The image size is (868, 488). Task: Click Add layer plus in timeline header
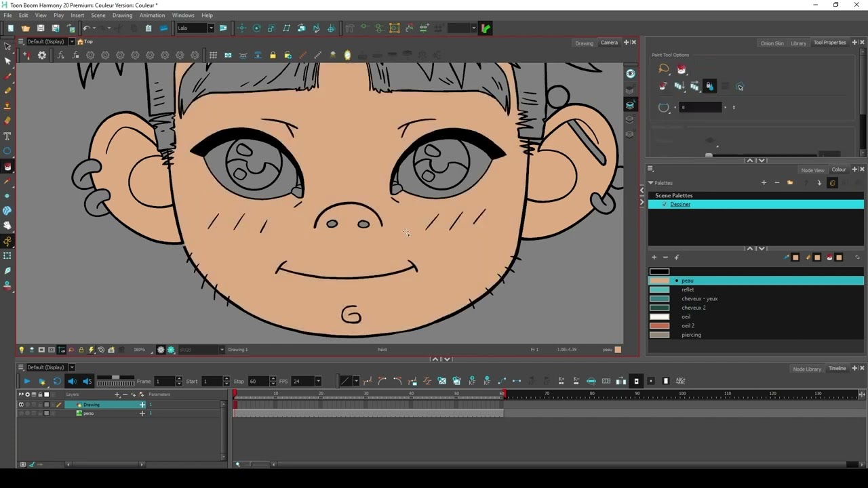coord(117,394)
